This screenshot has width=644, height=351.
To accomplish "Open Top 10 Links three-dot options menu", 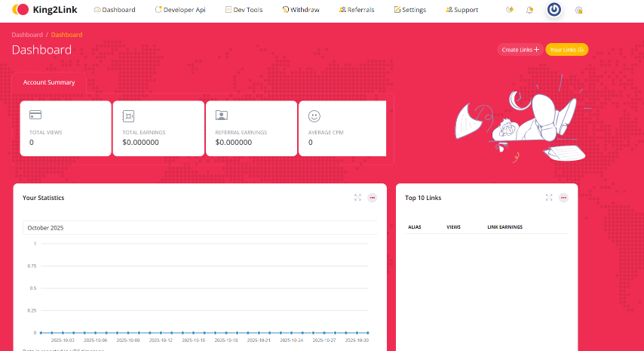I will point(563,198).
